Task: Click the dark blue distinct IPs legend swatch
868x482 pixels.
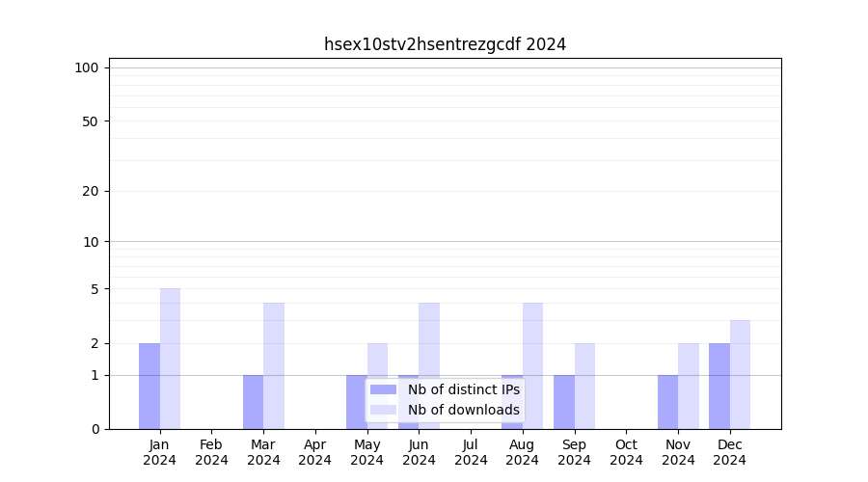Action: (383, 389)
